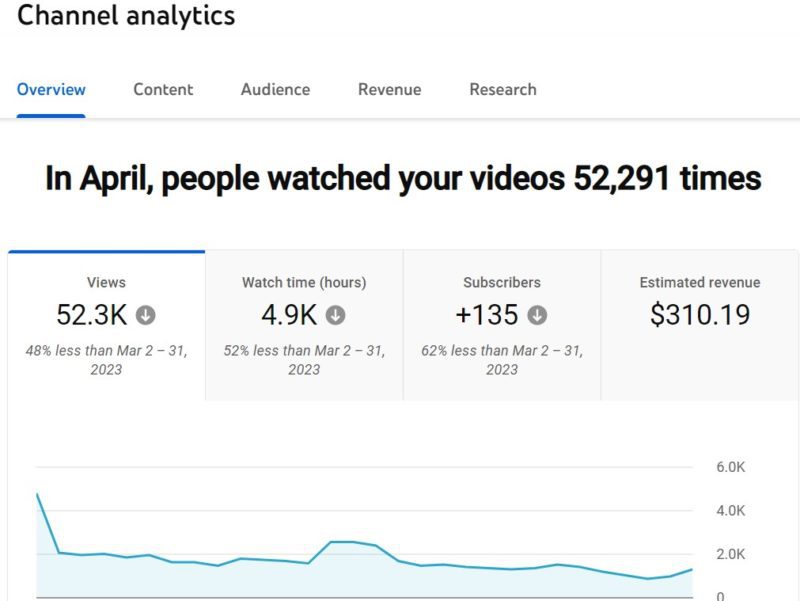This screenshot has height=601, width=800.
Task: Select the Estimated revenue card
Action: pyautogui.click(x=700, y=325)
